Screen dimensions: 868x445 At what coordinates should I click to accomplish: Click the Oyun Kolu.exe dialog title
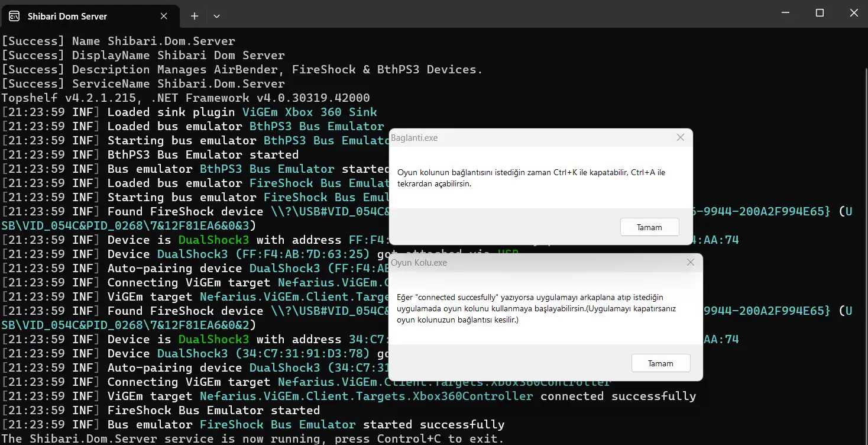coord(419,262)
